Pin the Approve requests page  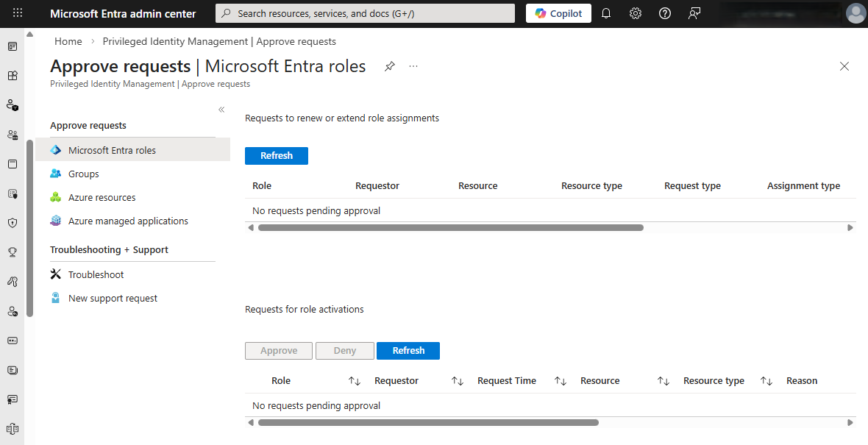point(390,66)
